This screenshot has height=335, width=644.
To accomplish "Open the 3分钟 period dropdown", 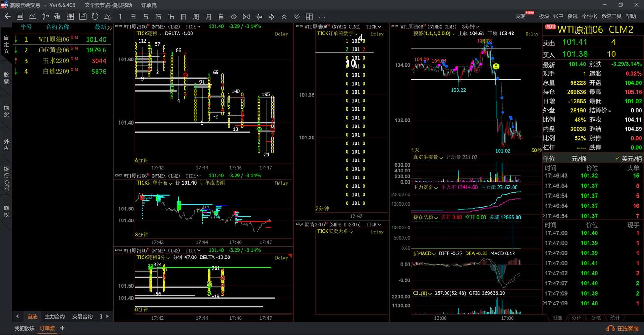I will pos(471,26).
